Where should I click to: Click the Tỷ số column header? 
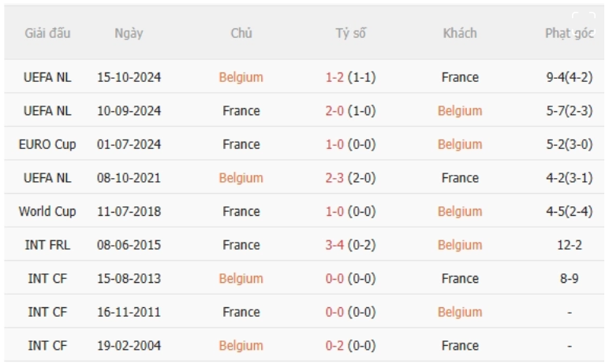coord(351,33)
